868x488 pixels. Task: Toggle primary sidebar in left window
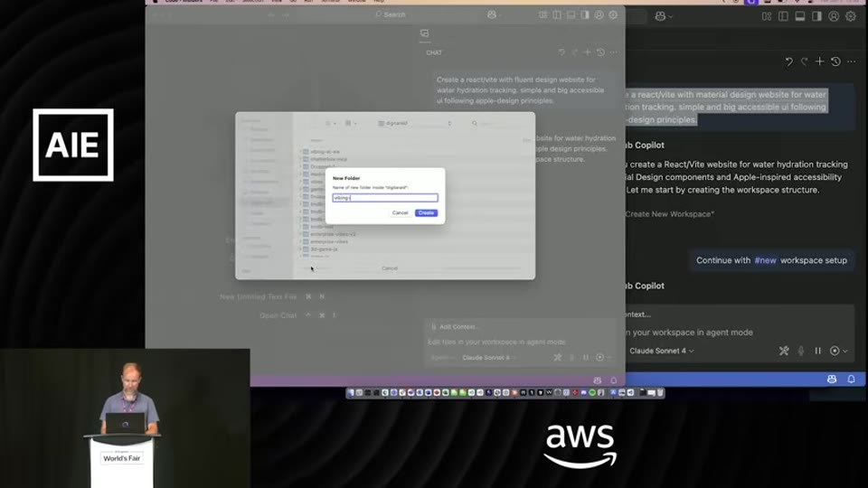[557, 15]
